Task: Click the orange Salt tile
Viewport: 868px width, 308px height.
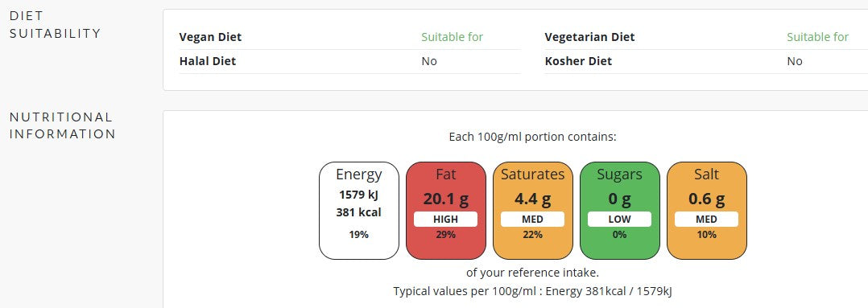Action: (706, 211)
